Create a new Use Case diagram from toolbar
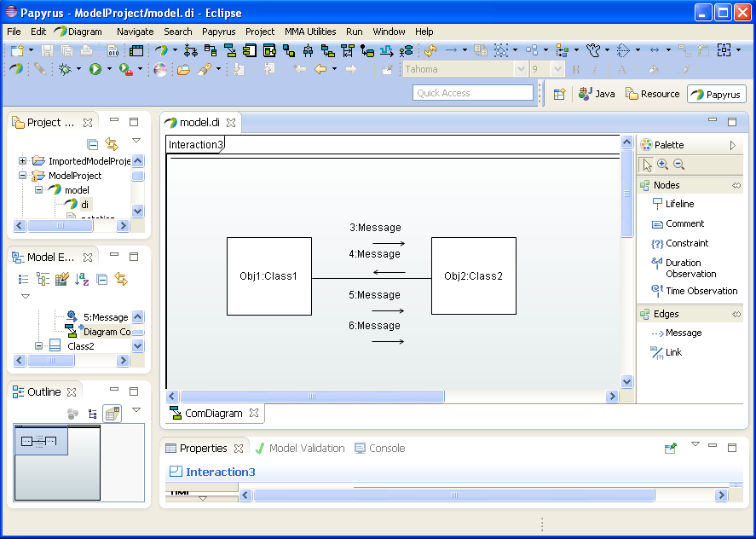The width and height of the screenshot is (756, 539). [x=407, y=50]
